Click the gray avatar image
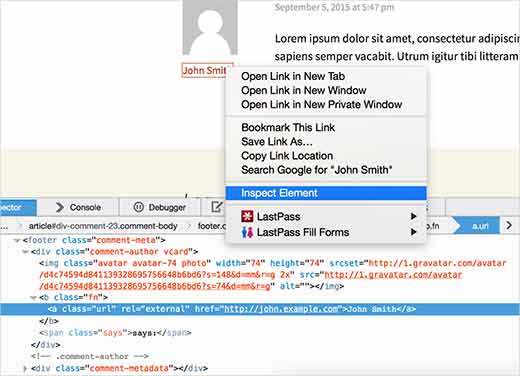The image size is (520, 376). tap(210, 27)
